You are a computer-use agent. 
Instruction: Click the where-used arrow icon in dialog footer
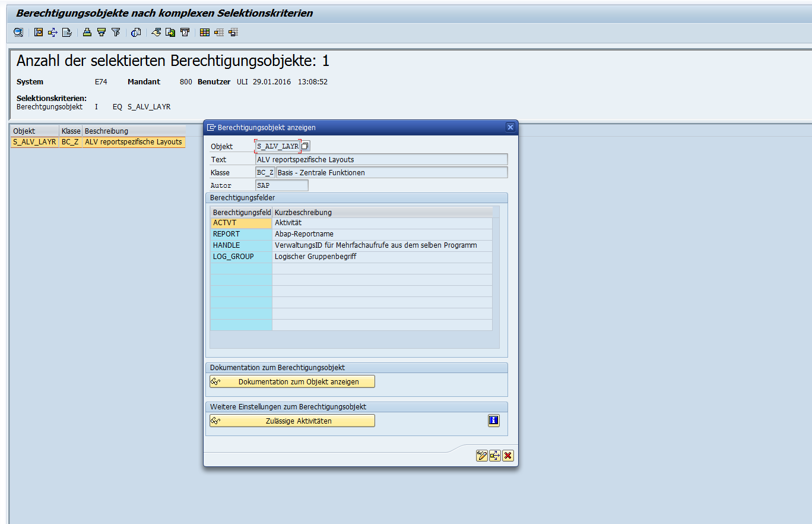pyautogui.click(x=494, y=456)
